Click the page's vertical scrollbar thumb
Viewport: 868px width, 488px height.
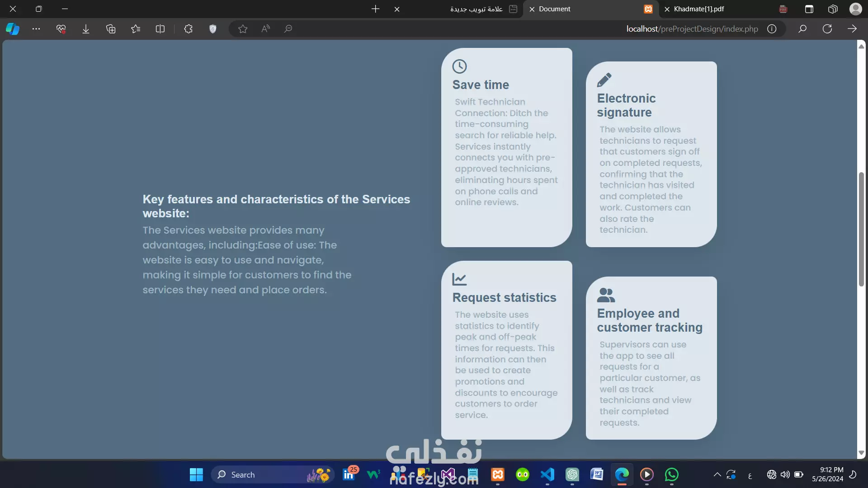tap(861, 229)
